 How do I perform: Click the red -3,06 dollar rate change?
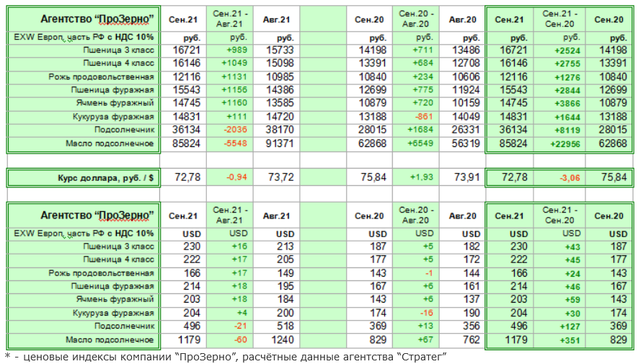[570, 178]
